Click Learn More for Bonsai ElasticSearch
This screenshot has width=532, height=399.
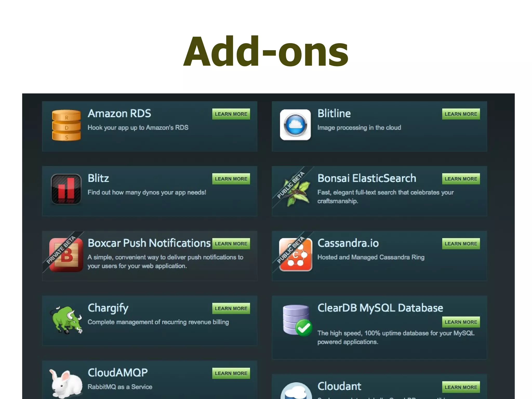point(461,179)
